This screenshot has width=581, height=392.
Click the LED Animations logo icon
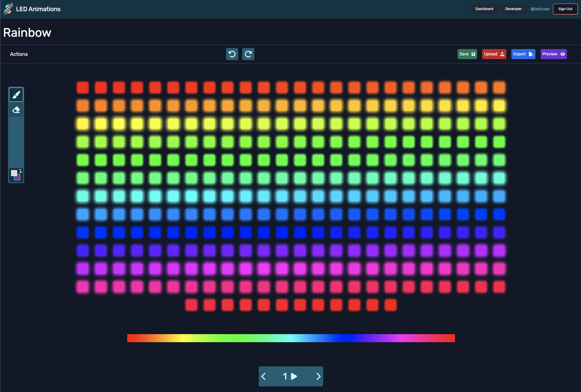click(8, 9)
